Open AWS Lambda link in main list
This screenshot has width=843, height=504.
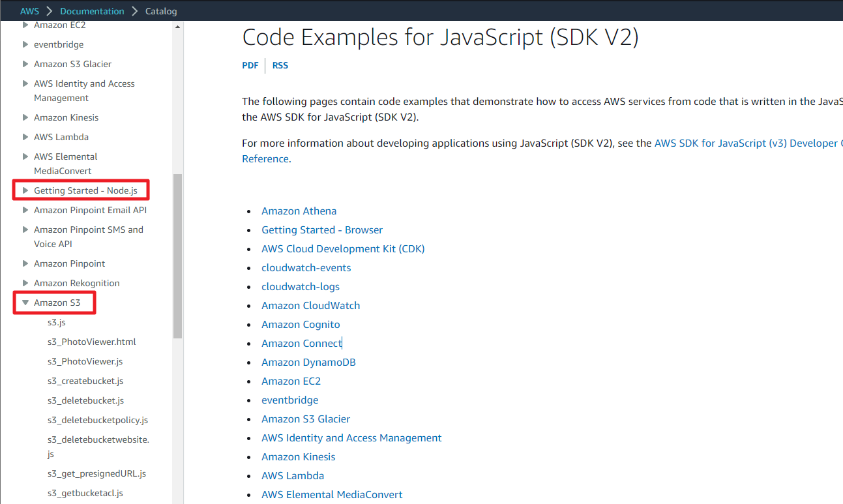tap(293, 475)
